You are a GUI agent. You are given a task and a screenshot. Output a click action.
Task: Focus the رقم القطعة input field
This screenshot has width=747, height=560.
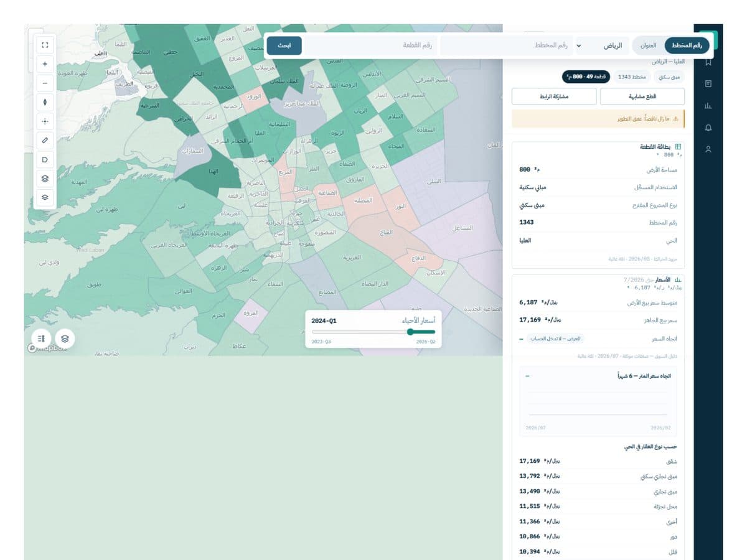pos(371,45)
